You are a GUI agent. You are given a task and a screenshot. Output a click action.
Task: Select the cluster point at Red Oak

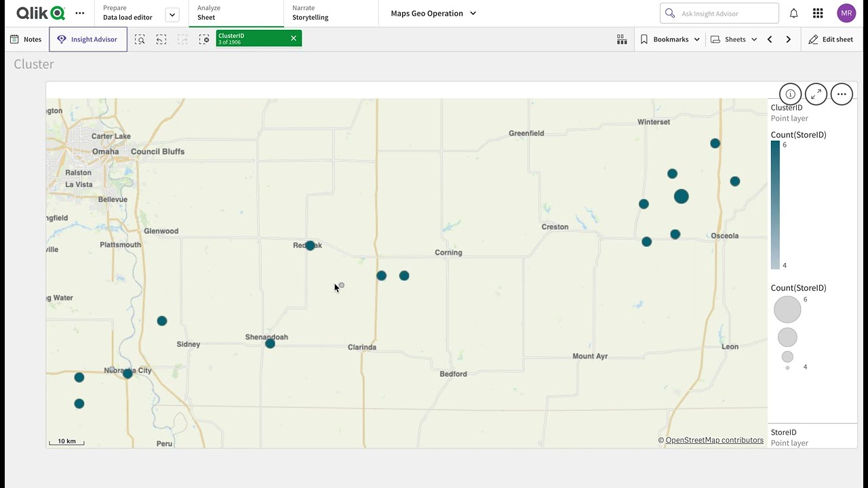click(x=310, y=245)
